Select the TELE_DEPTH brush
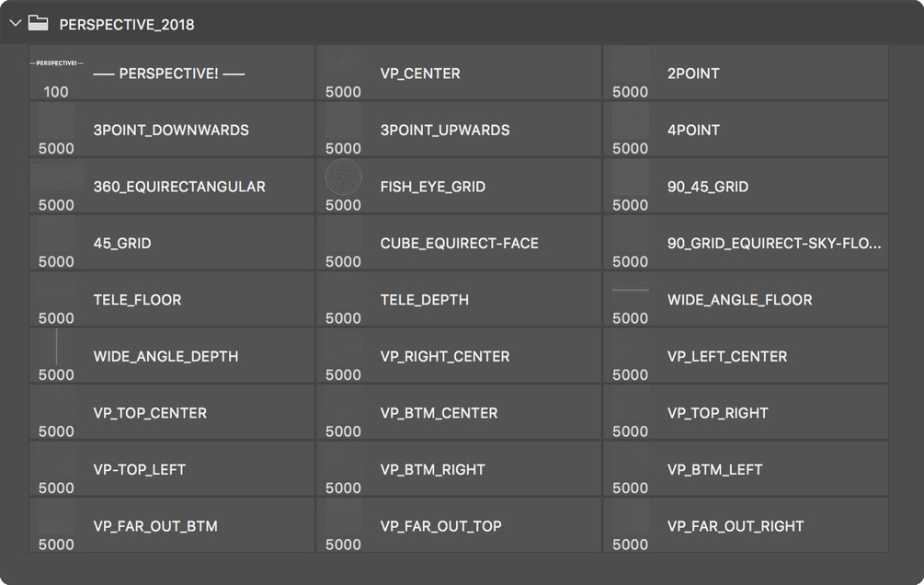 (x=459, y=299)
